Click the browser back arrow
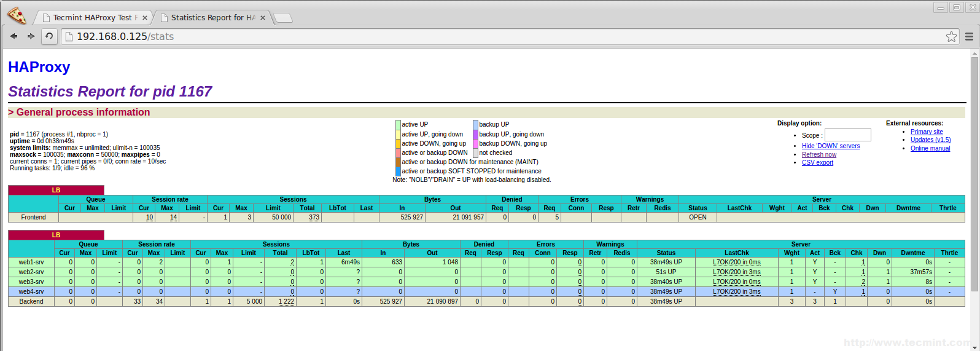Viewport: 980px width, 351px height. point(14,36)
